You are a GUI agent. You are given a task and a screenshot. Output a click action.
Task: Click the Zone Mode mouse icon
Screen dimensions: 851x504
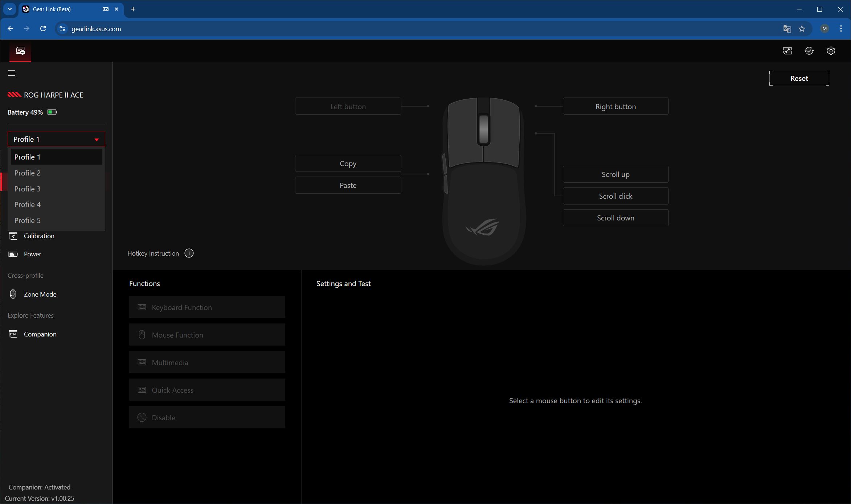[x=13, y=294]
